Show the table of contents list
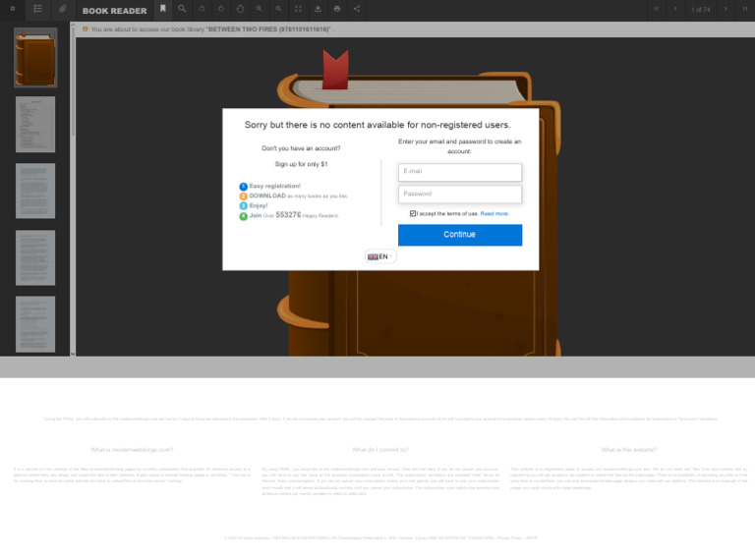 pyautogui.click(x=37, y=9)
